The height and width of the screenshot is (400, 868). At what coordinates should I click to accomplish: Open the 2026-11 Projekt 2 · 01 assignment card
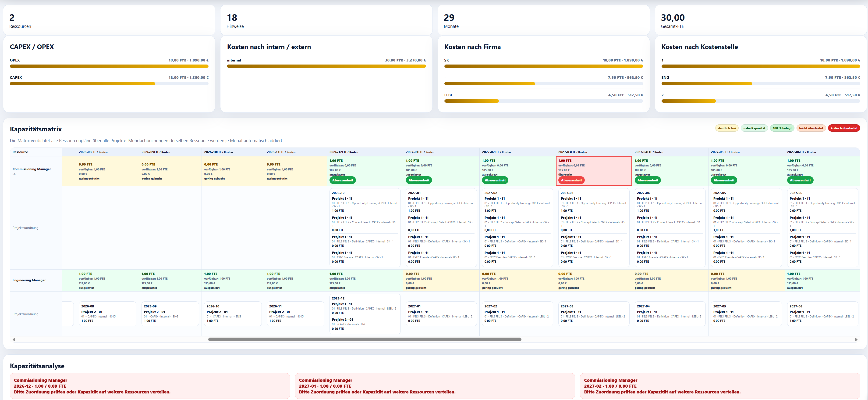tap(295, 314)
